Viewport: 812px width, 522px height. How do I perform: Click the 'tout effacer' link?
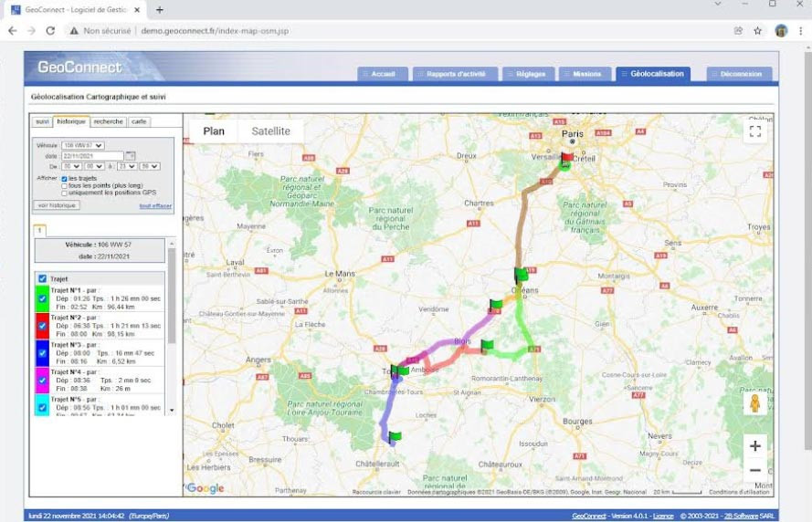coord(155,206)
